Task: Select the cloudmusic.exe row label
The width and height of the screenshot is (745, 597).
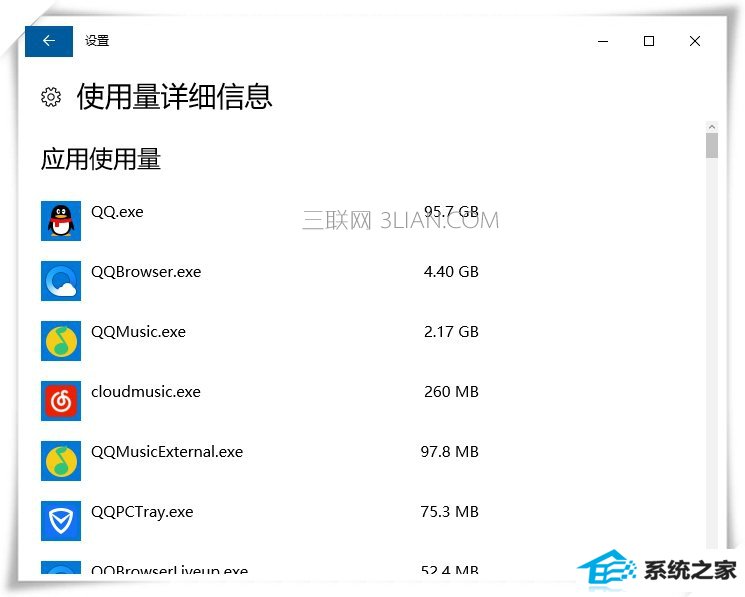Action: tap(146, 392)
